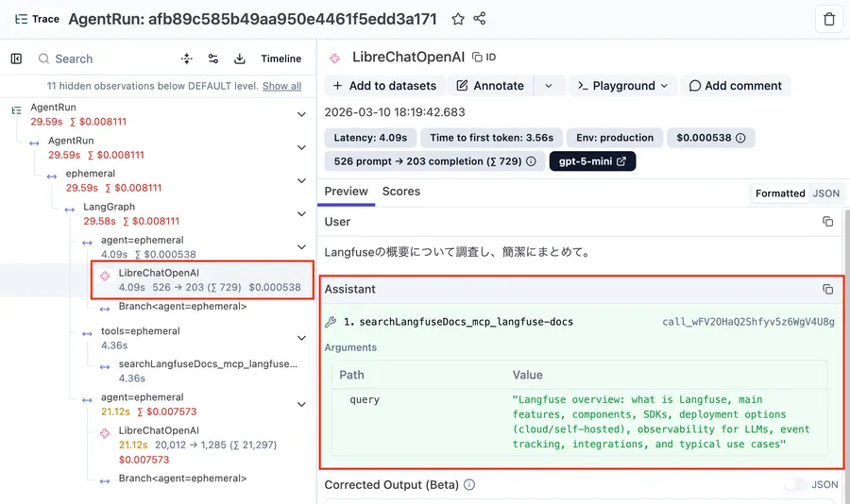Toggle the Corrected Output JSON switch
The image size is (850, 504).
(x=795, y=485)
